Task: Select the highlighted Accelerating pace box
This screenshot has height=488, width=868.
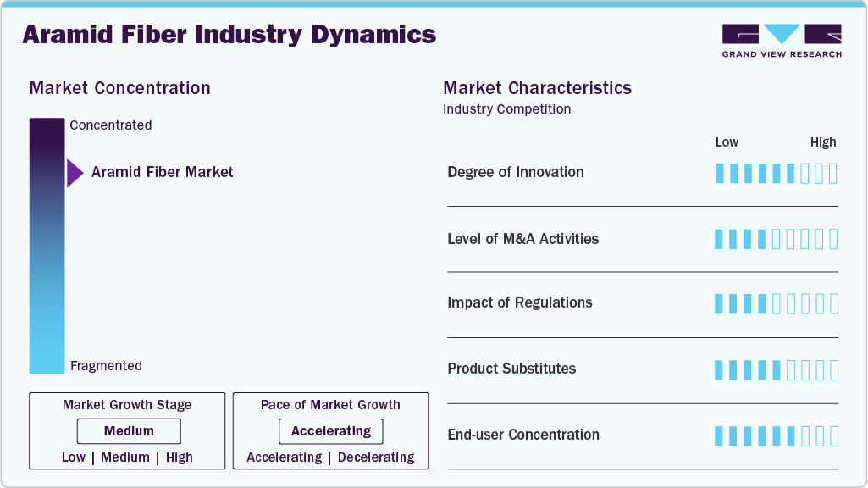Action: [x=330, y=431]
